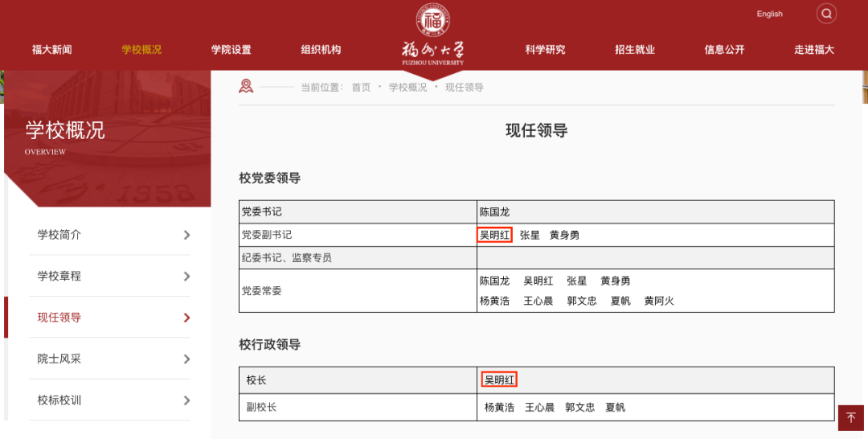Click 吴明红 in 校长 row
The height and width of the screenshot is (439, 868).
(499, 380)
